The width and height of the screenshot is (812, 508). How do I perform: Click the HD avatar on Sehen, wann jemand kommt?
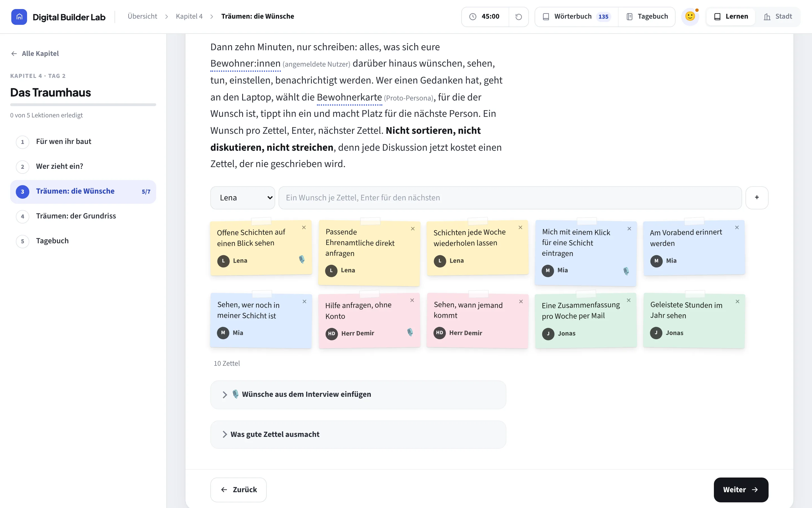(440, 333)
